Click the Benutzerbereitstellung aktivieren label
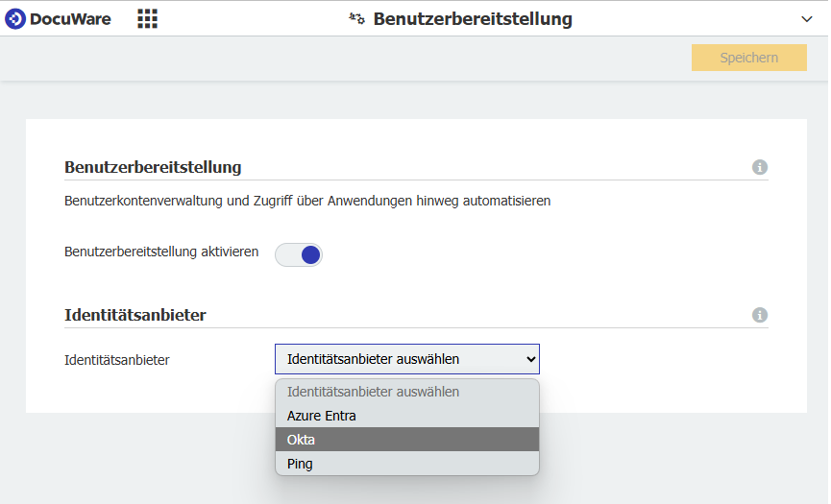Screen dimensions: 831x504 [161, 252]
